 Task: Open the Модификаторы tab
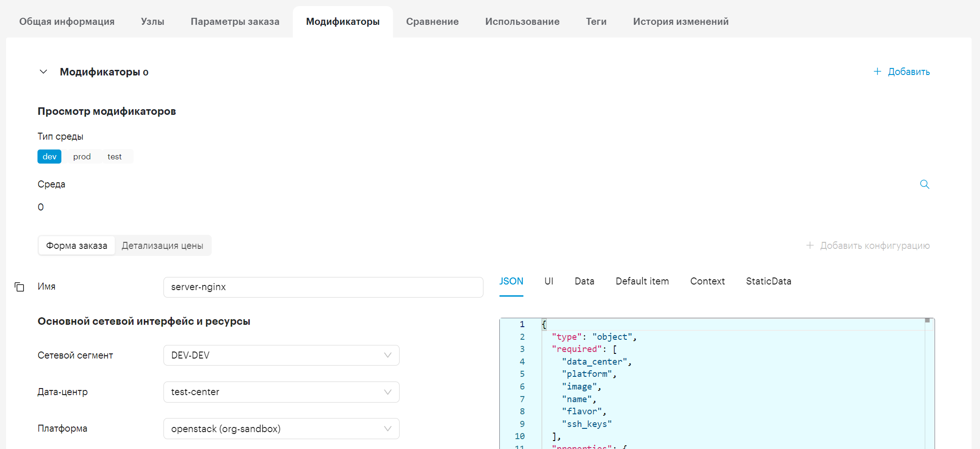[343, 22]
